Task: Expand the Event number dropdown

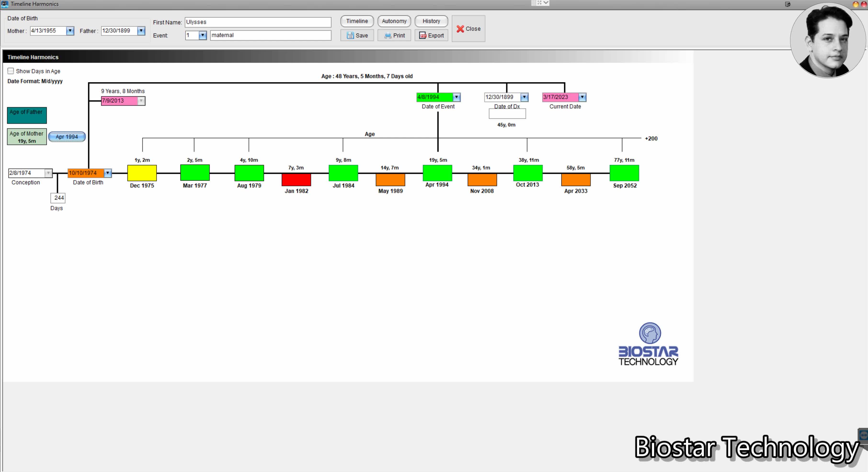Action: coord(203,35)
